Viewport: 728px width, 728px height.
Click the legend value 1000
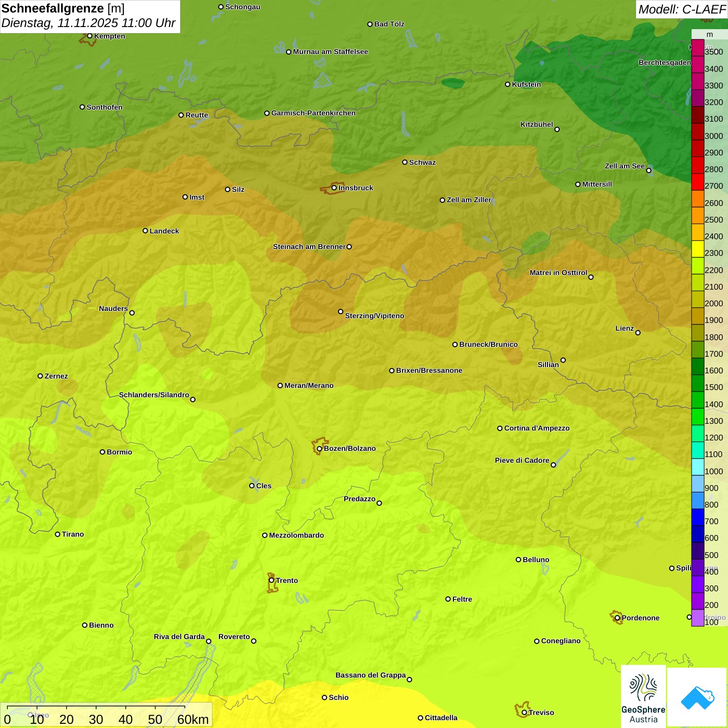(714, 471)
